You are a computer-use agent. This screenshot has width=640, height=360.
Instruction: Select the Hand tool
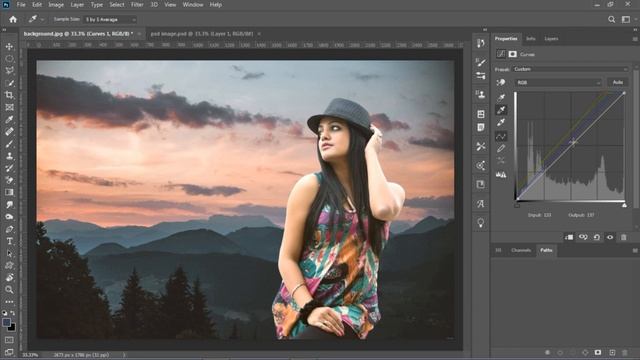click(9, 278)
